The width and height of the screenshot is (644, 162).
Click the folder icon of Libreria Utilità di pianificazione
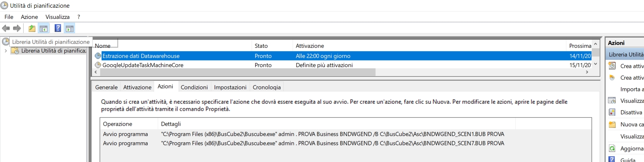(x=15, y=51)
